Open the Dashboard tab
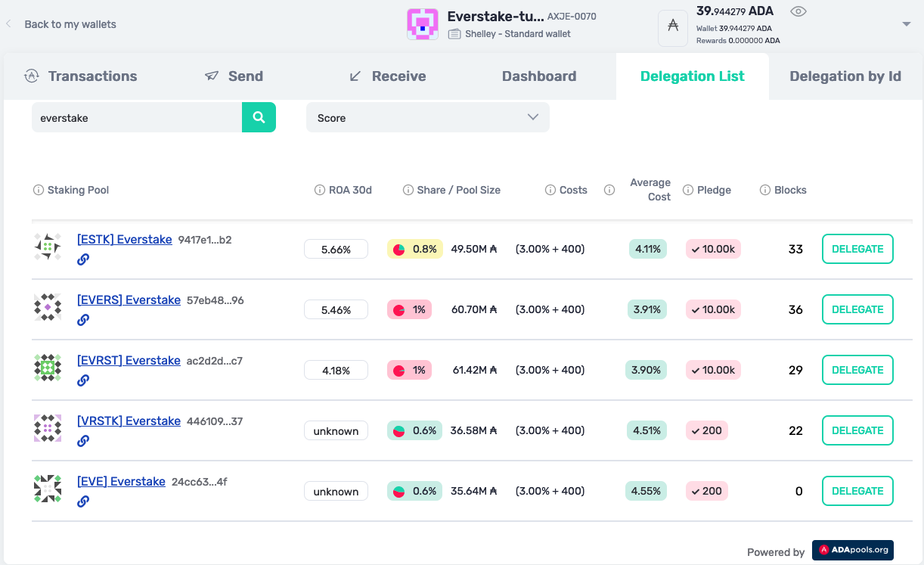The image size is (924, 565). click(539, 76)
